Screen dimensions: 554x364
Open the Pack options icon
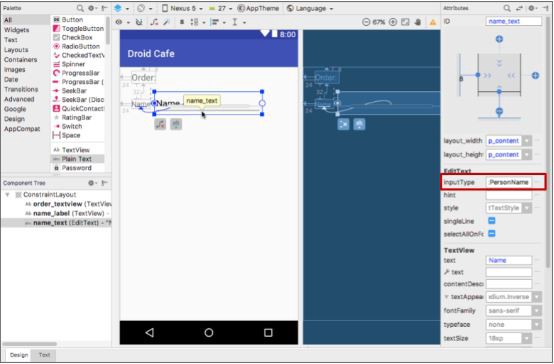(197, 22)
